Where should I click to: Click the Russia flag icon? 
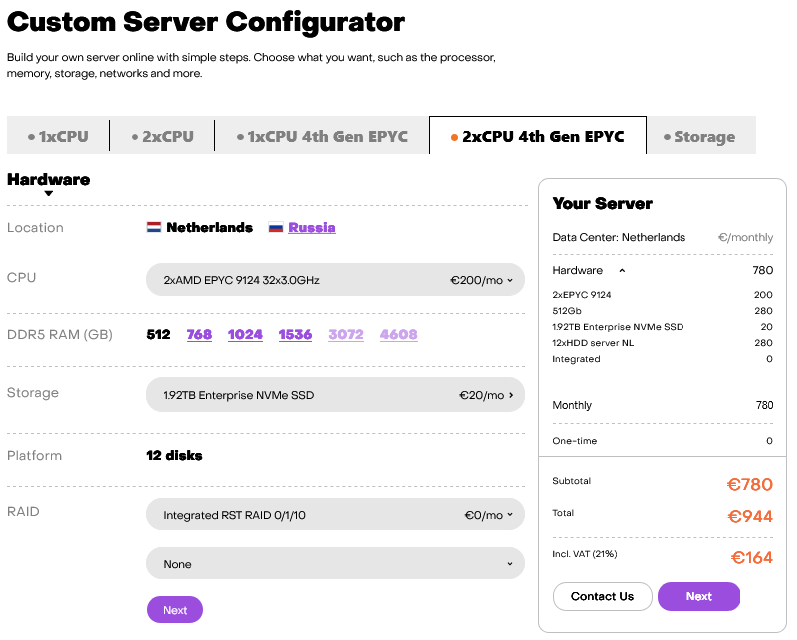pos(276,228)
